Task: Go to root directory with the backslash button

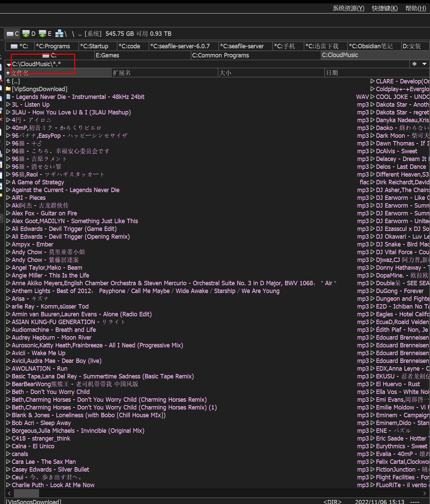Action: point(73,34)
